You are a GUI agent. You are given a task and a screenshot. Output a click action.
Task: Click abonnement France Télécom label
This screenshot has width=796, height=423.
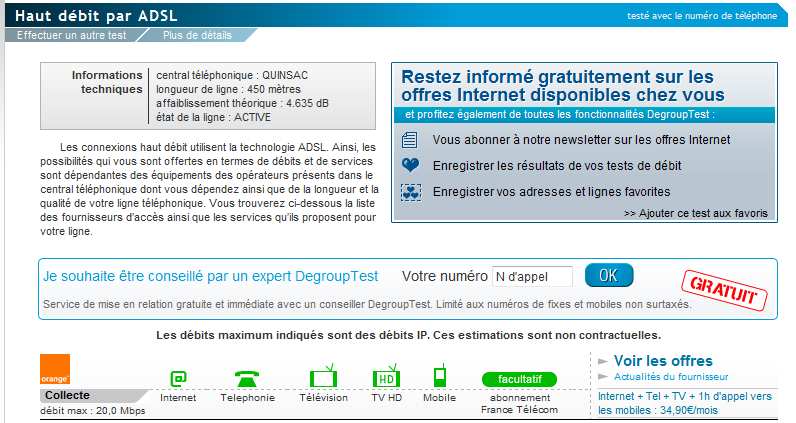point(519,404)
